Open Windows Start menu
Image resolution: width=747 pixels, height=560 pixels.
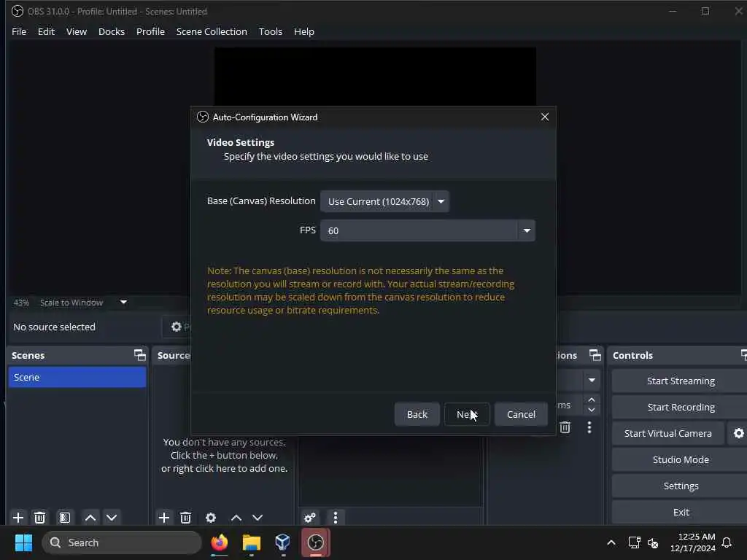pos(23,542)
